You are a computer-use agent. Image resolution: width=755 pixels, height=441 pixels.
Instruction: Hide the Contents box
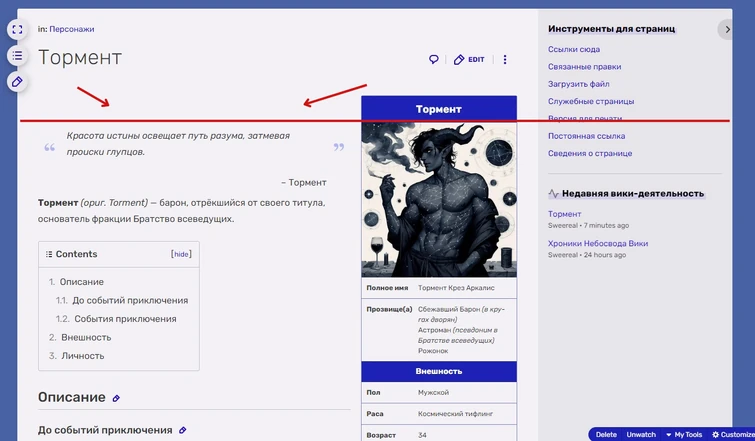(181, 254)
